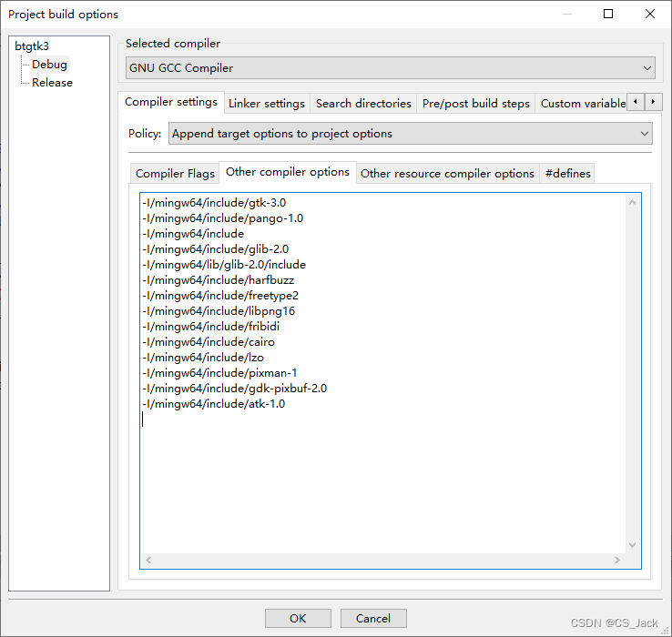The height and width of the screenshot is (637, 672).
Task: Maximize the Project build options window
Action: (608, 14)
